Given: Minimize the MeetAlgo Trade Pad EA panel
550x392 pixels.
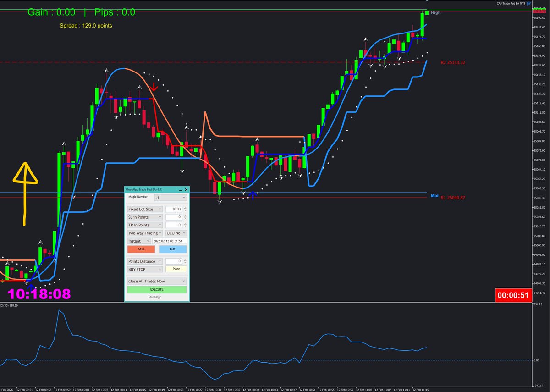Looking at the screenshot, I should tap(180, 190).
